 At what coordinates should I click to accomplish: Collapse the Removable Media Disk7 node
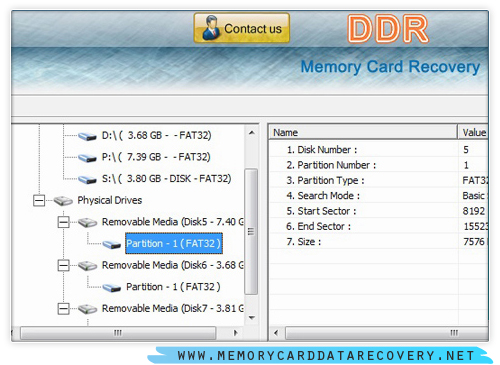click(x=63, y=309)
